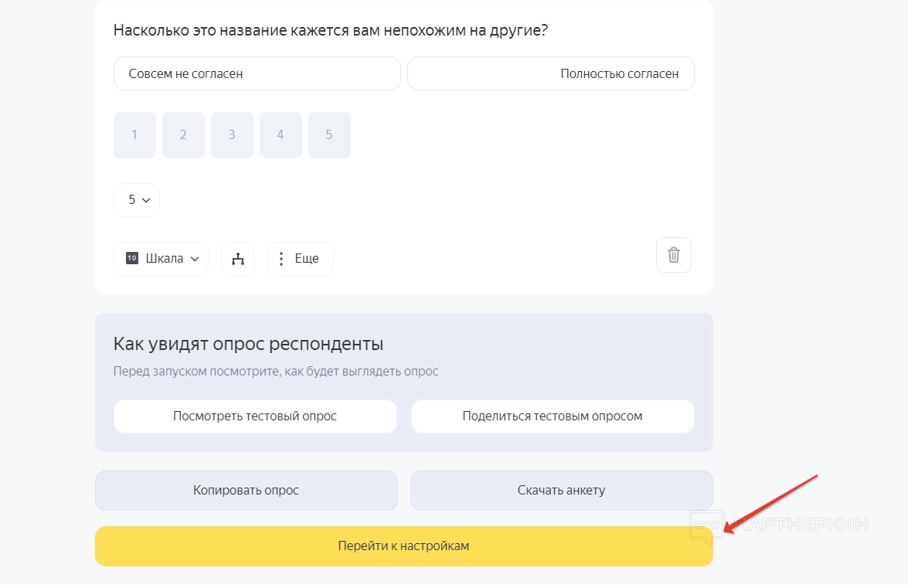
Task: Click the three-dot Еще menu
Action: click(301, 259)
